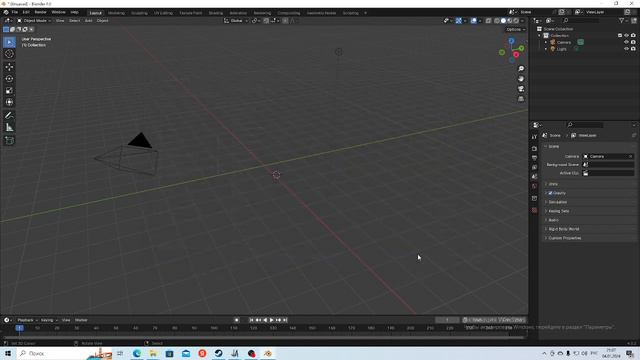640x360 pixels.
Task: Play the animation forward
Action: [271, 320]
